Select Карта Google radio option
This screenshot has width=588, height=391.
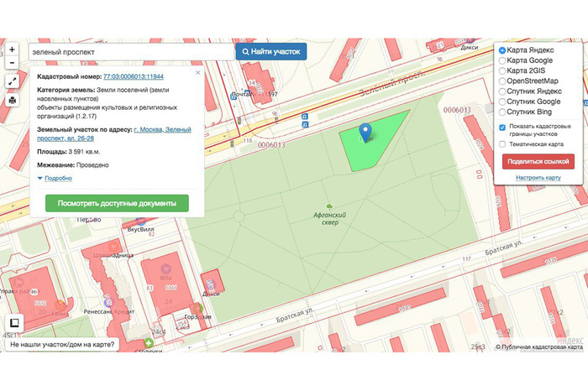502,60
